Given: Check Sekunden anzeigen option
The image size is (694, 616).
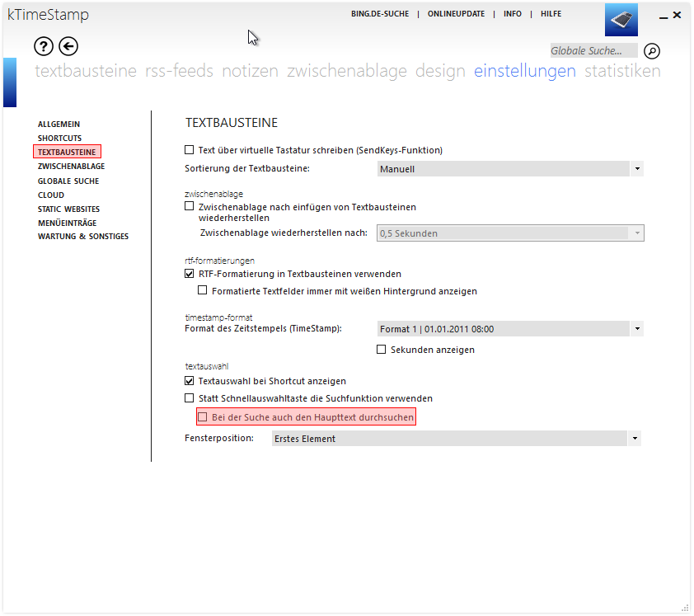Looking at the screenshot, I should click(x=381, y=350).
